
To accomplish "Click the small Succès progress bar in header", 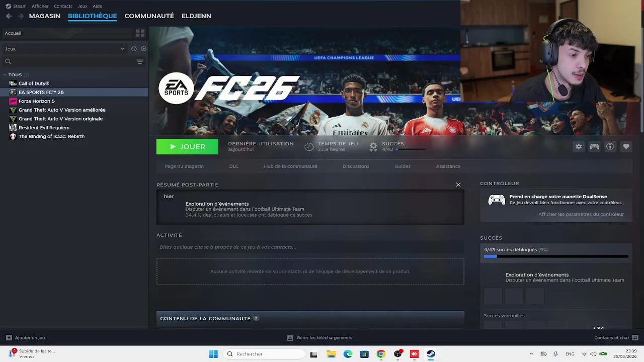I will [411, 149].
